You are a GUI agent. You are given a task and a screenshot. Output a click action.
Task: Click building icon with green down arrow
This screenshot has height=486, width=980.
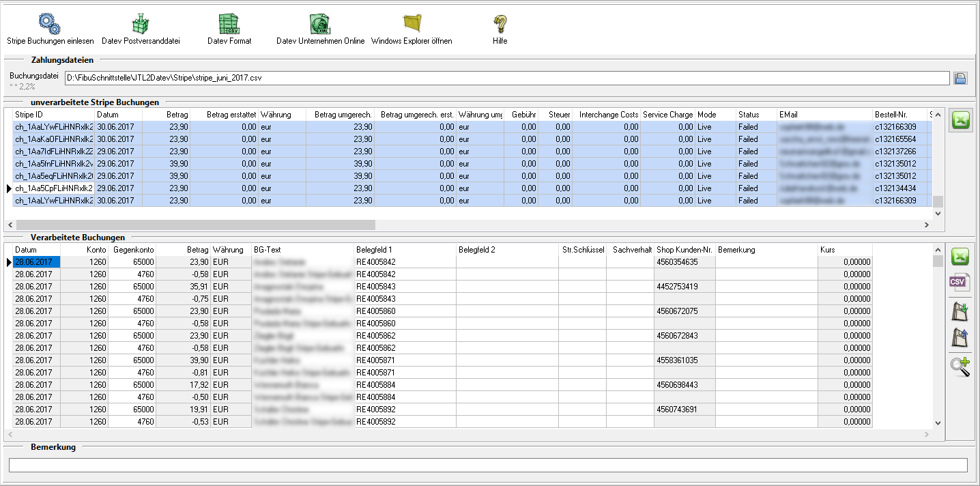(960, 311)
